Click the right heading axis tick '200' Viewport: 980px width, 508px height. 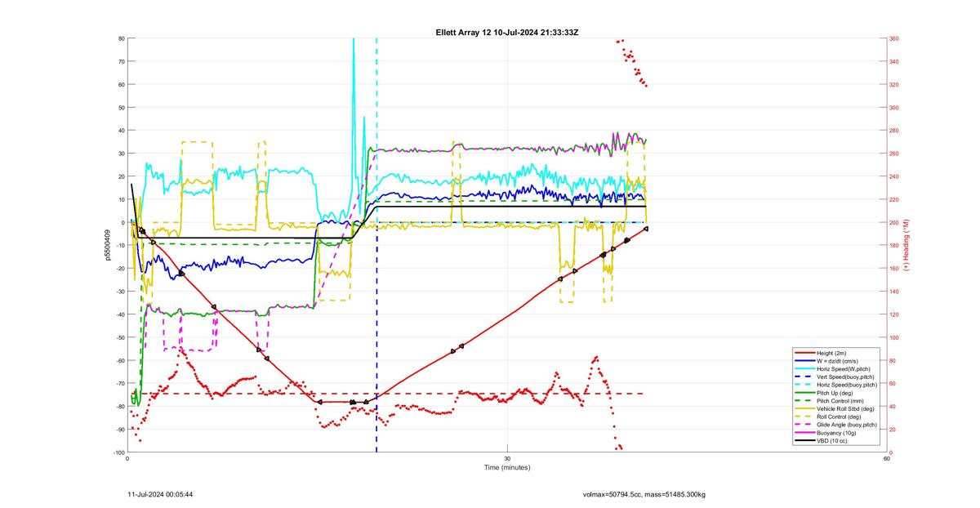(x=894, y=222)
